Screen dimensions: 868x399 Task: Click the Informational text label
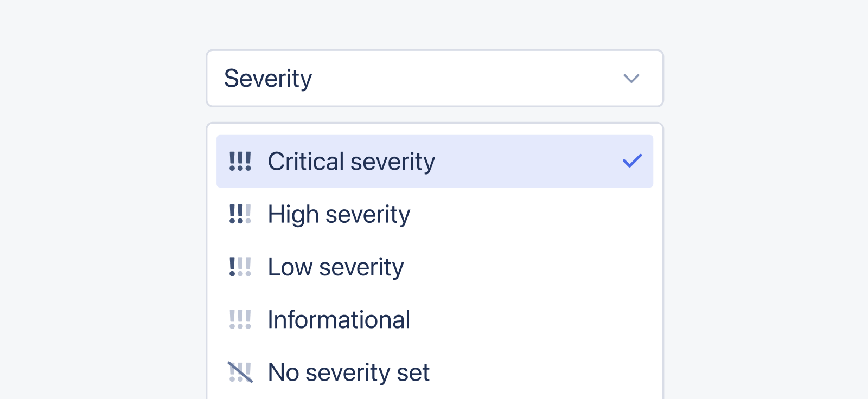tap(339, 319)
